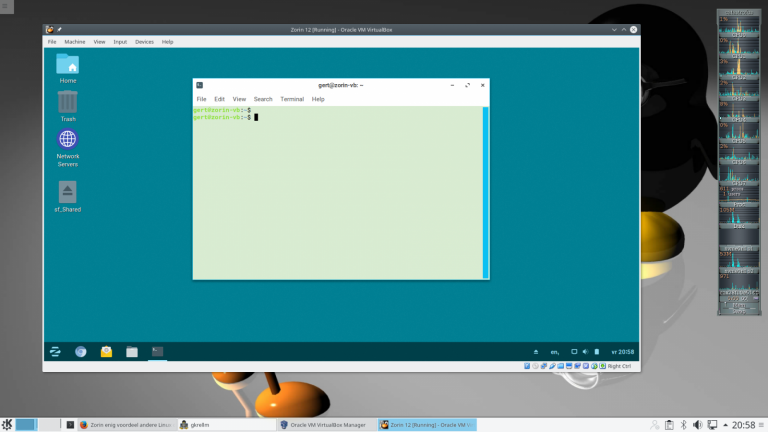Viewport: 768px width, 432px height.
Task: Click the Zorin panel clock showing 20:58
Action: pyautogui.click(x=622, y=352)
